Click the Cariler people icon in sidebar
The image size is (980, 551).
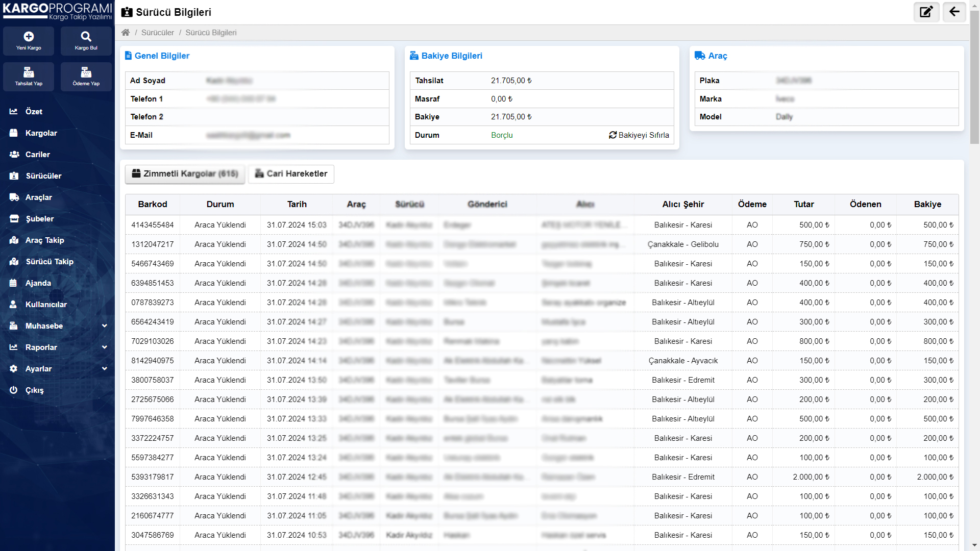coord(14,154)
